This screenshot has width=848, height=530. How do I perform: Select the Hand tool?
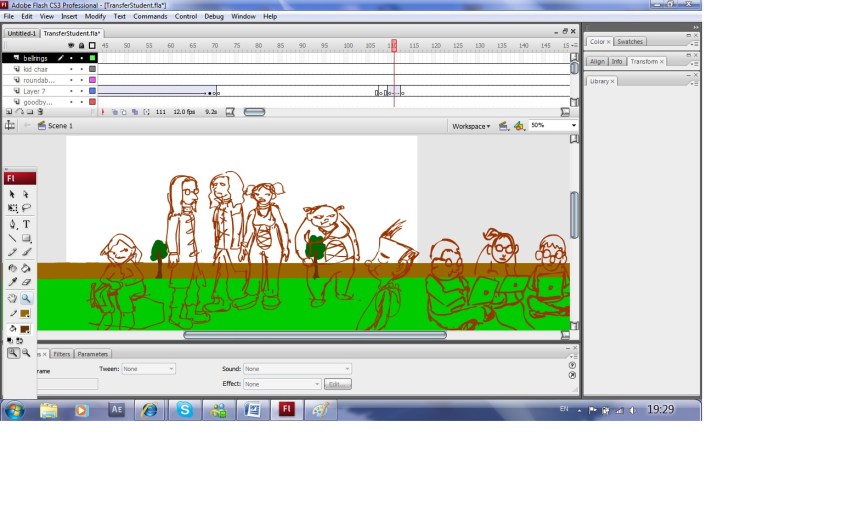pos(12,298)
